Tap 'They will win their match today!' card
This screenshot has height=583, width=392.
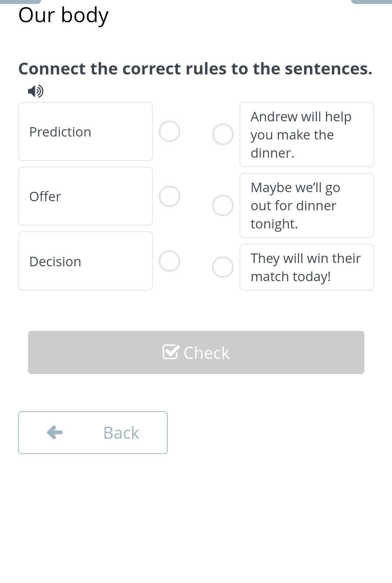click(307, 267)
